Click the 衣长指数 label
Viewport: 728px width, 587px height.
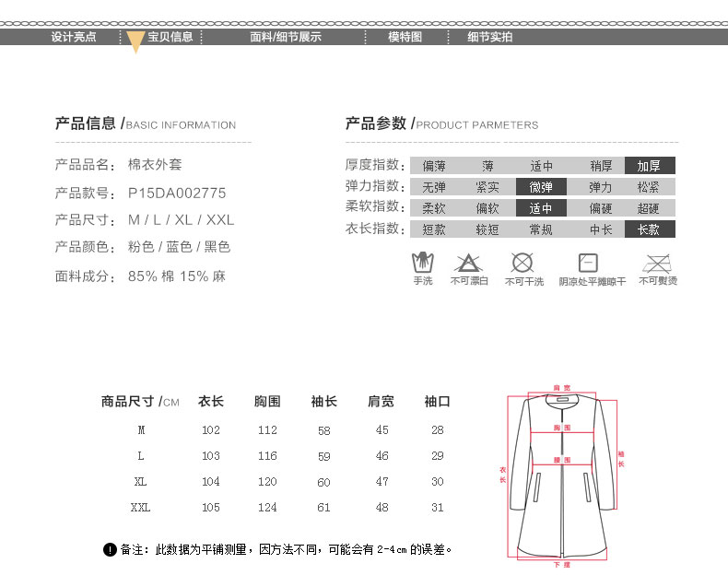[x=375, y=229]
